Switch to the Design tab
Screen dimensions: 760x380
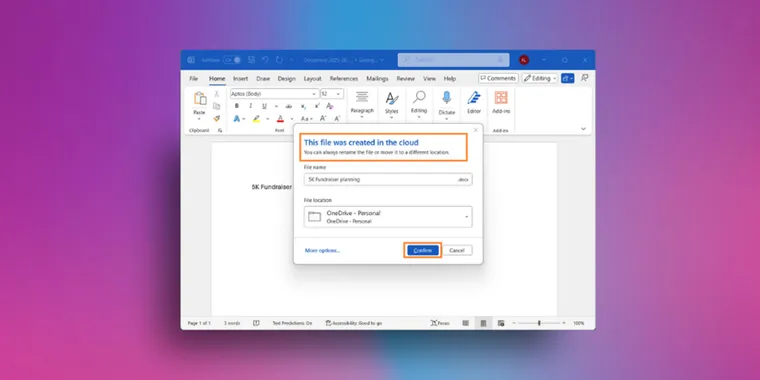coord(286,79)
